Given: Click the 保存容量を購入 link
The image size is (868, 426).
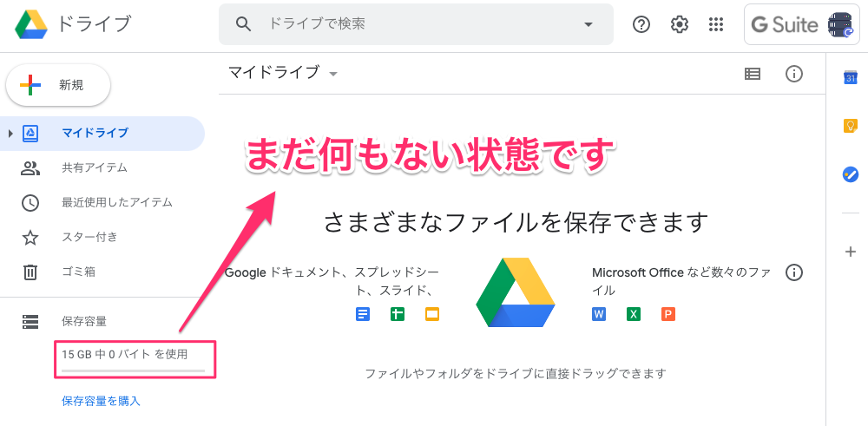Looking at the screenshot, I should 101,401.
